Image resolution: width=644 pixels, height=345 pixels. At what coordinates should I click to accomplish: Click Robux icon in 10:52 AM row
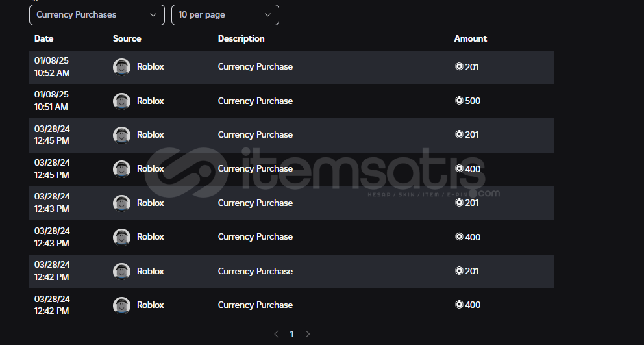pyautogui.click(x=459, y=66)
